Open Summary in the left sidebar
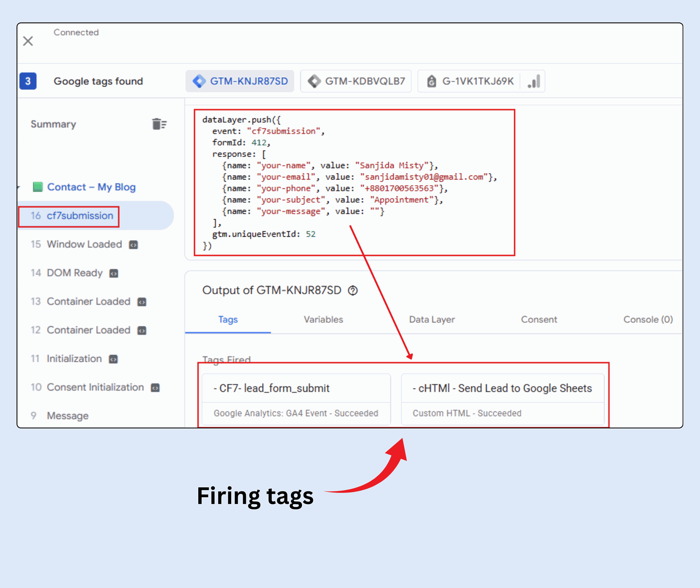This screenshot has height=588, width=700. (x=54, y=124)
